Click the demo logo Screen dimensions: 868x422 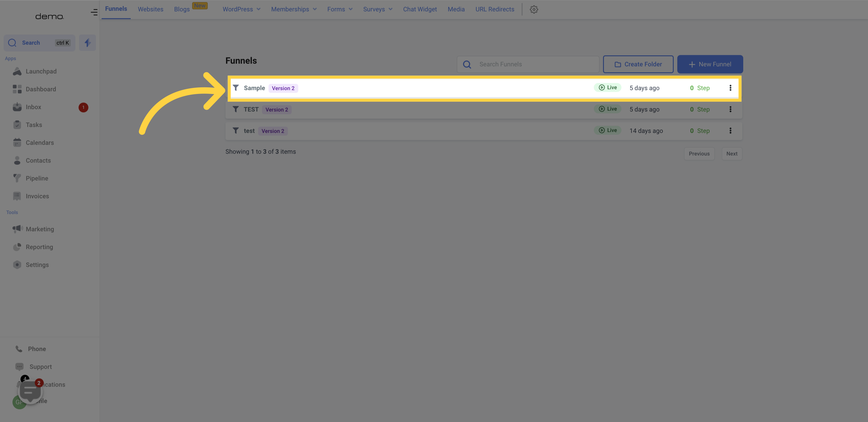(49, 16)
